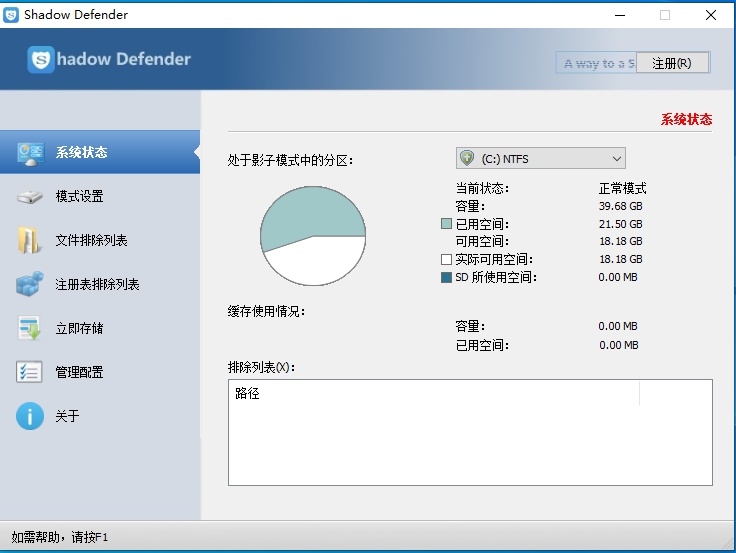736x553 pixels.
Task: Open 注册表排除列表 in sidebar
Action: [100, 284]
